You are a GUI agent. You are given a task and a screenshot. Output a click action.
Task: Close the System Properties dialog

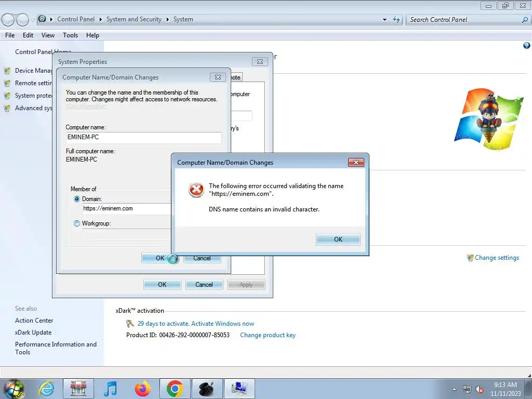260,61
